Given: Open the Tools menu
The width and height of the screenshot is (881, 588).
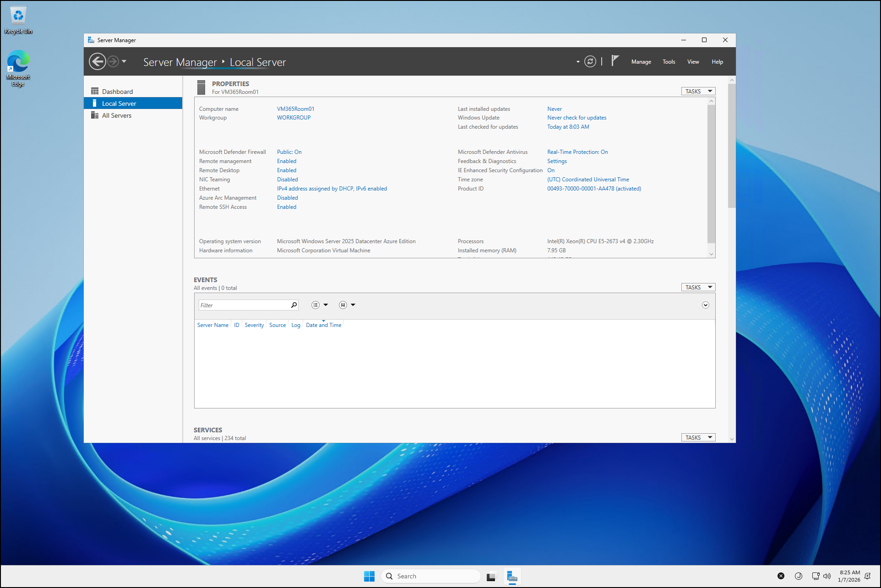Looking at the screenshot, I should tap(669, 62).
